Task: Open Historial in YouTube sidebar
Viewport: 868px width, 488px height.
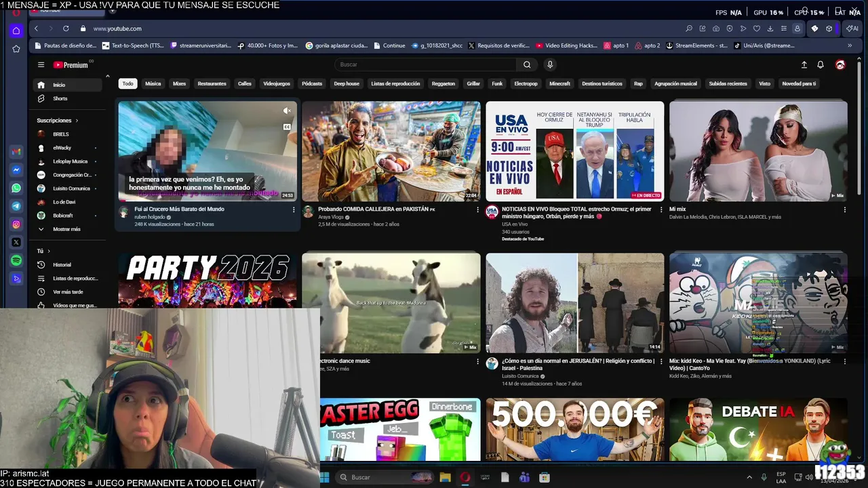Action: [x=66, y=264]
